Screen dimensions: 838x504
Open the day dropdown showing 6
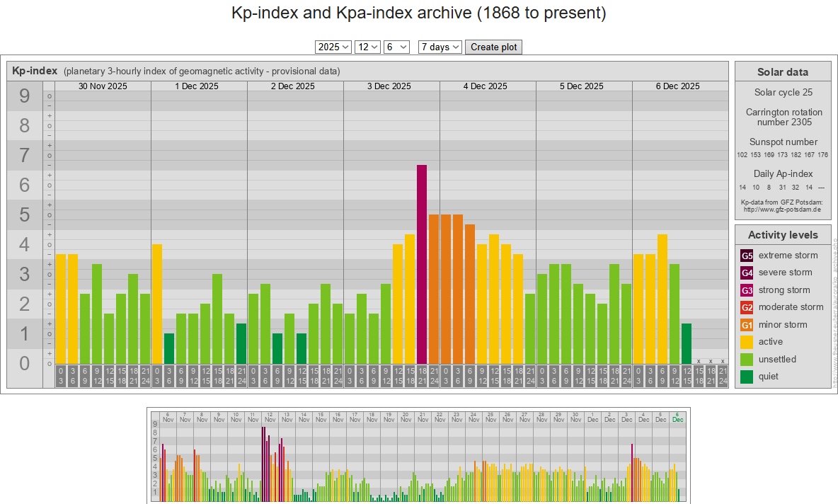(397, 47)
